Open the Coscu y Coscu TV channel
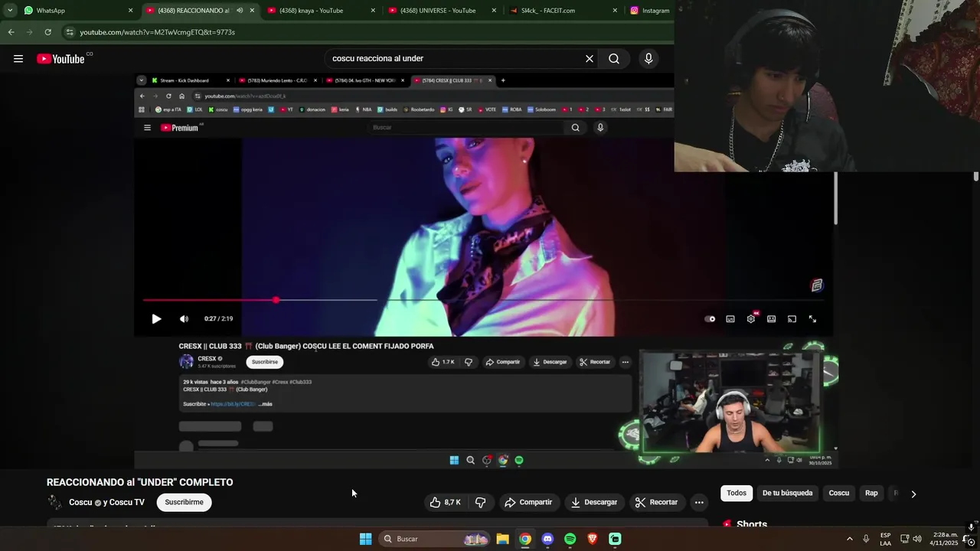 (x=106, y=502)
